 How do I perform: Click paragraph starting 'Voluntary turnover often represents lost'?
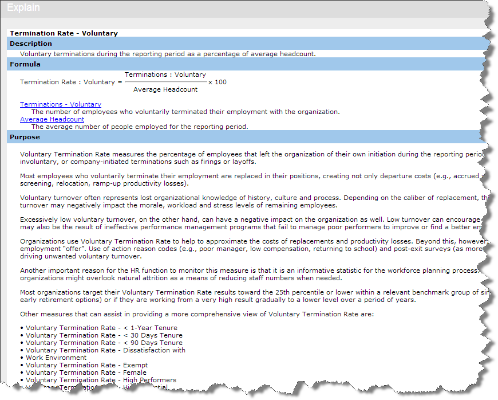253,201
